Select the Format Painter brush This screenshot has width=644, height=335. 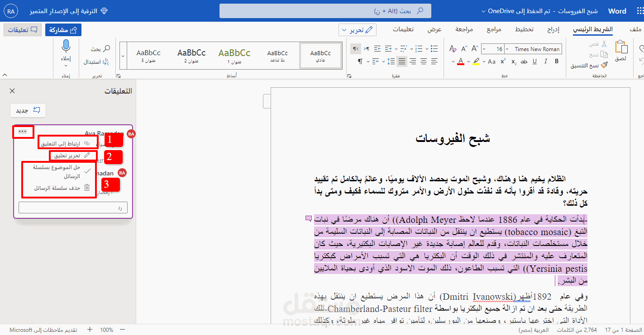click(605, 65)
